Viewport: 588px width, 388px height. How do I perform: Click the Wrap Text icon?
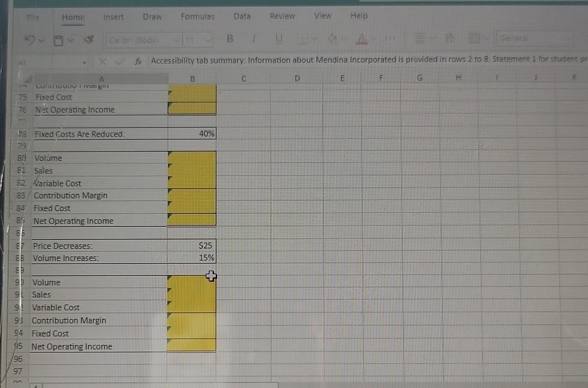[x=450, y=38]
